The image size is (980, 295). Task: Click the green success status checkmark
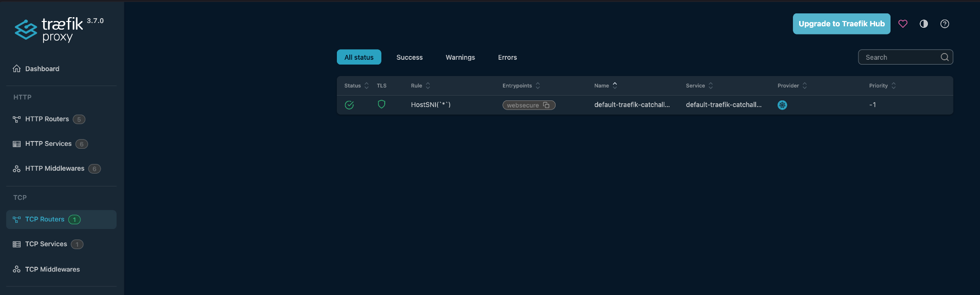pyautogui.click(x=349, y=105)
